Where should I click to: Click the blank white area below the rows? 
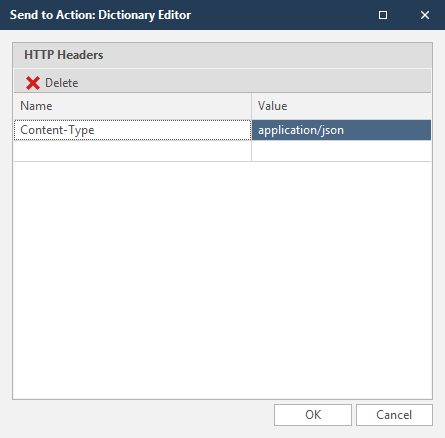point(222,280)
